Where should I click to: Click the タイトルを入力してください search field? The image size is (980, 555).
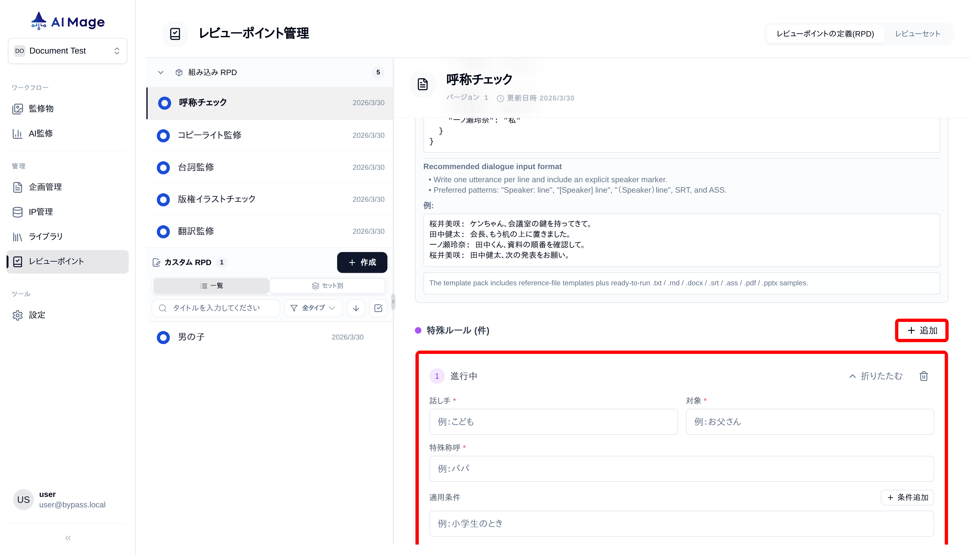(215, 308)
